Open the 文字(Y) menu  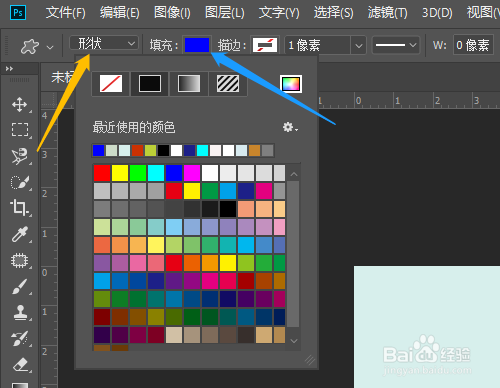[x=279, y=13]
